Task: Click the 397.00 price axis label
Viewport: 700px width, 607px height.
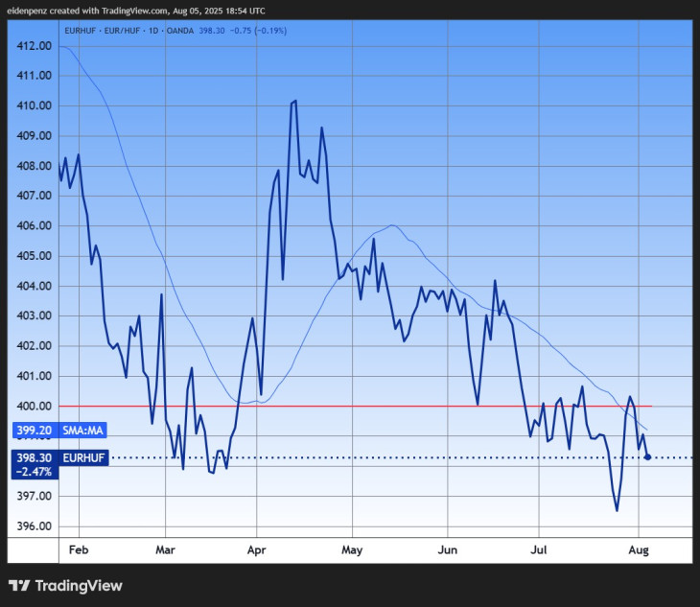Action: 34,496
